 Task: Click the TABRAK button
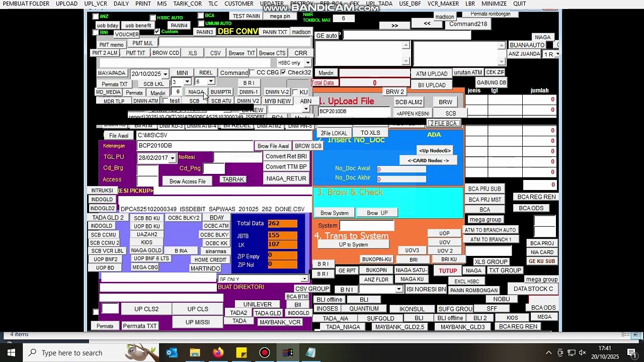(233, 179)
